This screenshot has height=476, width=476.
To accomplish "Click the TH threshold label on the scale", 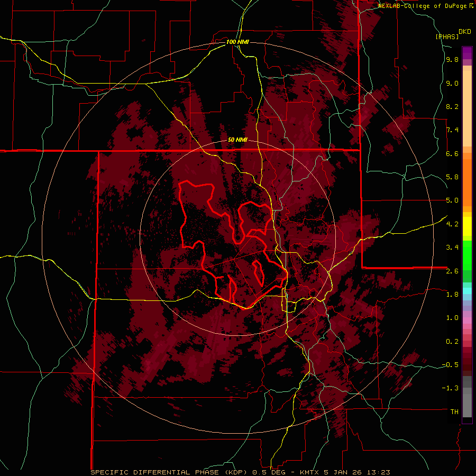I will point(454,412).
